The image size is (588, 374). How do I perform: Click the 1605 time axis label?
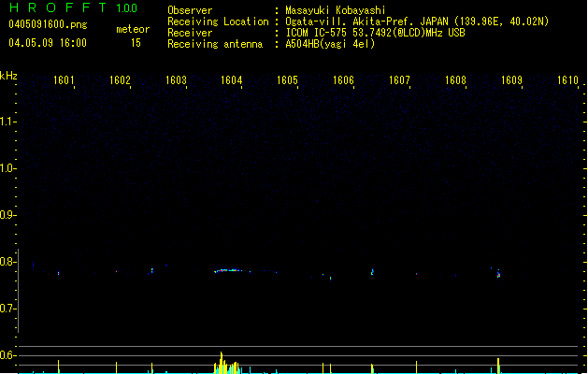pyautogui.click(x=287, y=80)
